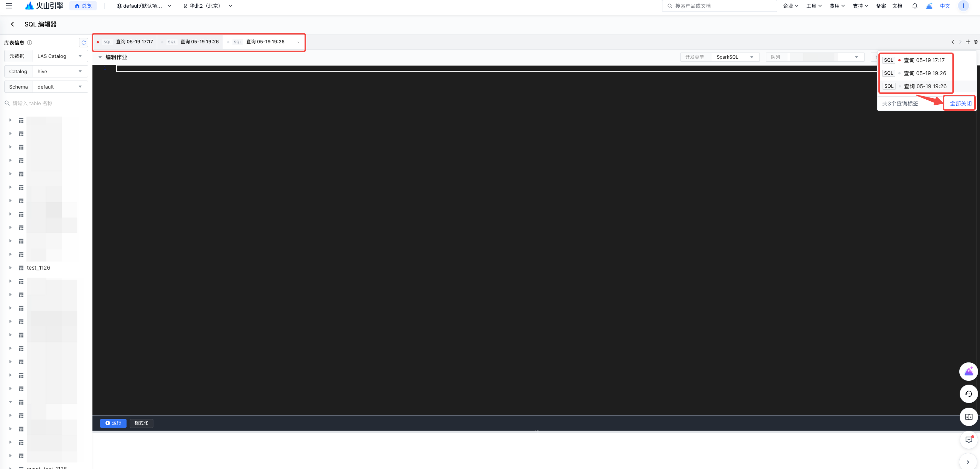Screen dimensions: 980x469
Task: Open the 费用 menu
Action: pyautogui.click(x=837, y=6)
